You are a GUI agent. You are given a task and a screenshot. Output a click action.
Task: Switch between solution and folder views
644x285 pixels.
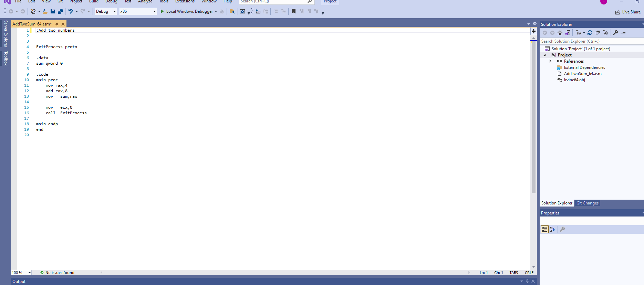568,33
